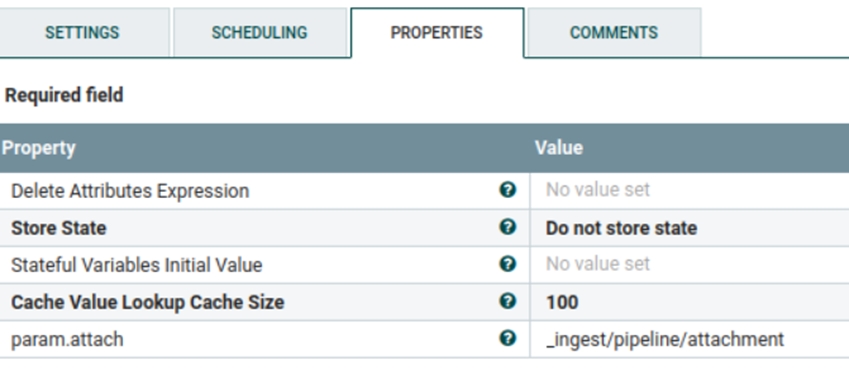Click help icon beside Store State
Viewport: 849px width, 382px height.
pos(507,227)
